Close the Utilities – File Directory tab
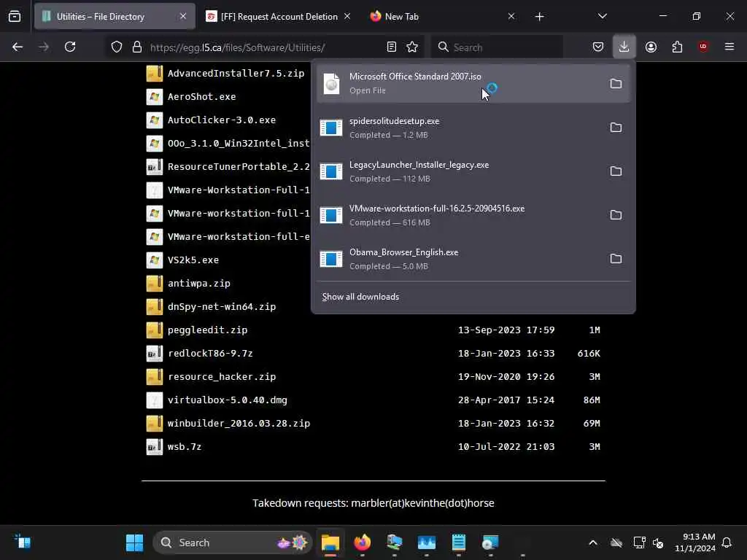 click(x=183, y=16)
